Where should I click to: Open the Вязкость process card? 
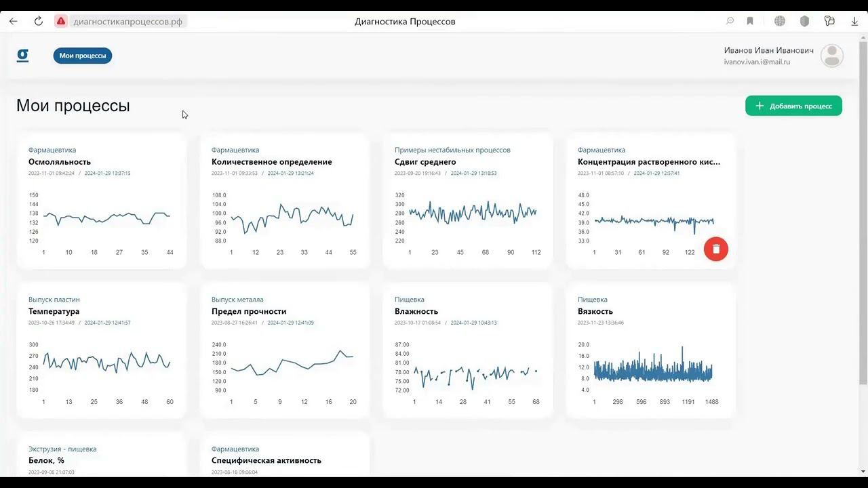651,350
